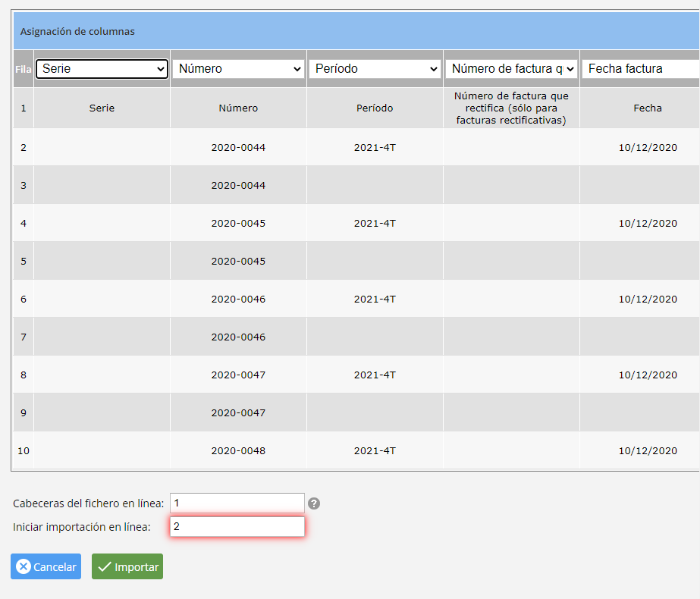Screen dimensions: 700x599
Task: Select date 10/12/2020 in row 10
Action: coord(648,451)
